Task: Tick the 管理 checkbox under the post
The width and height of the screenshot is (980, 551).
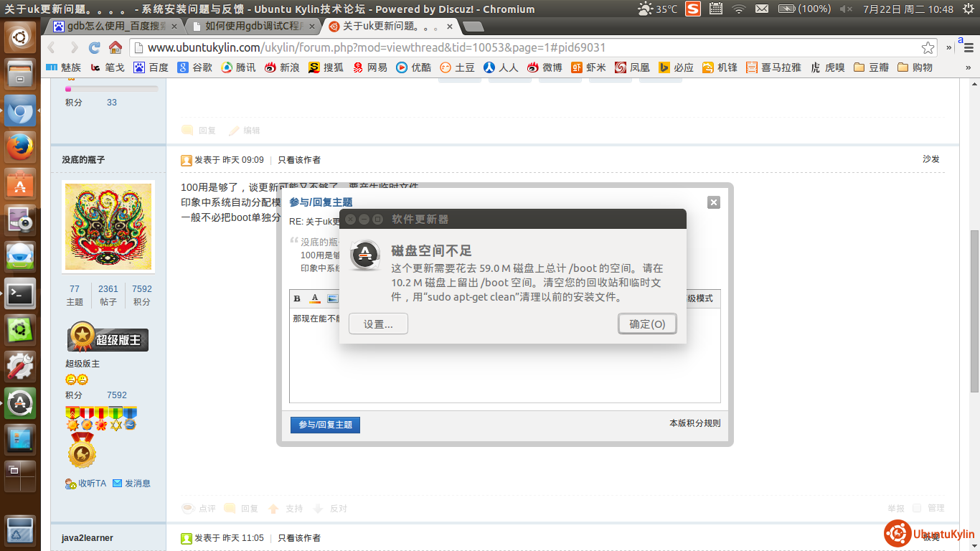Action: 917,508
